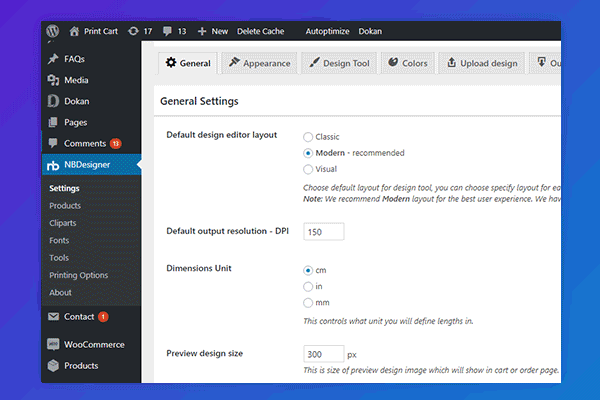This screenshot has height=400, width=600.
Task: Click the 13 comments count in admin bar
Action: [x=182, y=31]
